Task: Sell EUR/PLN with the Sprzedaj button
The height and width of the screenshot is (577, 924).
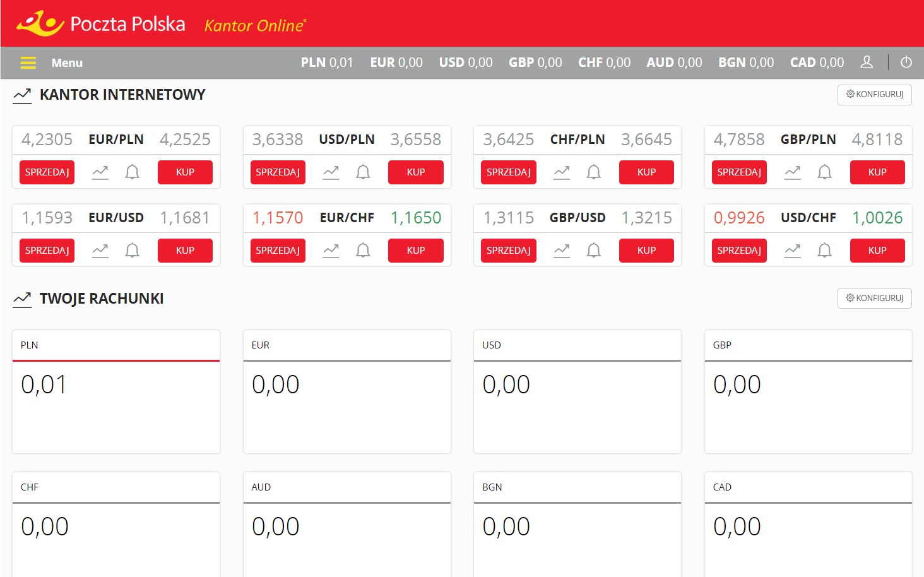Action: pyautogui.click(x=47, y=172)
